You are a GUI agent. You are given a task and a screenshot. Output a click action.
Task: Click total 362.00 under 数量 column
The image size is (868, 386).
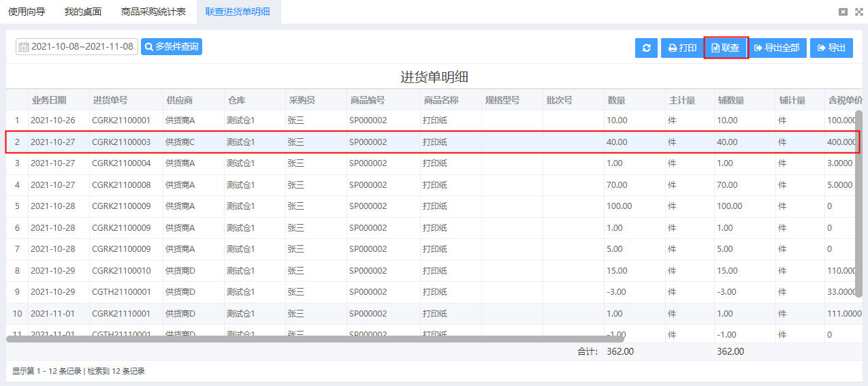click(x=620, y=352)
